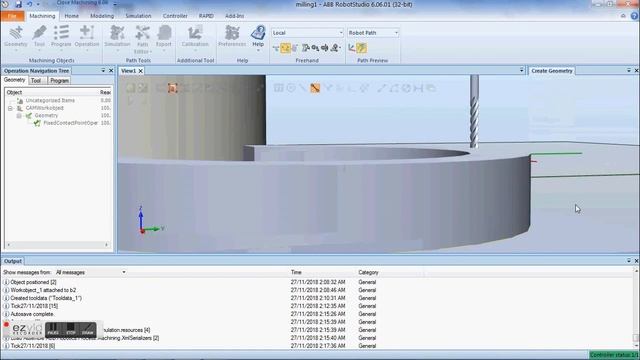Click the ezvid Pause button
This screenshot has height=360, width=640.
pyautogui.click(x=53, y=329)
